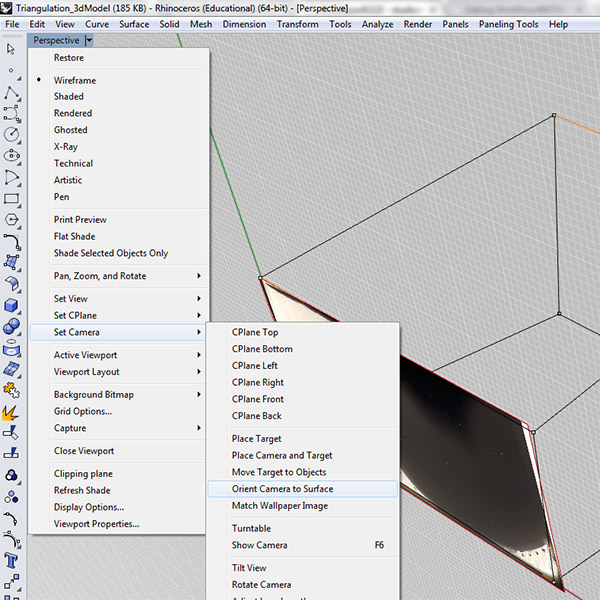Click the Perspective viewport title label

(56, 40)
